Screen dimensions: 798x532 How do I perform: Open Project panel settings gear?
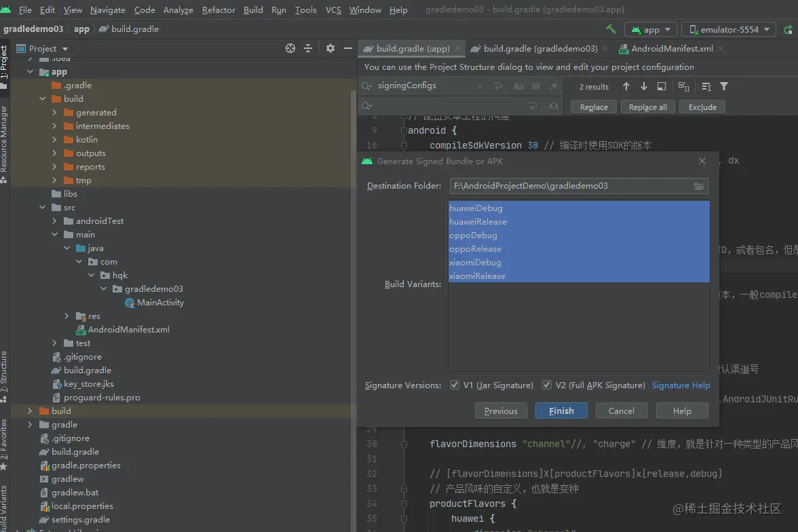330,48
